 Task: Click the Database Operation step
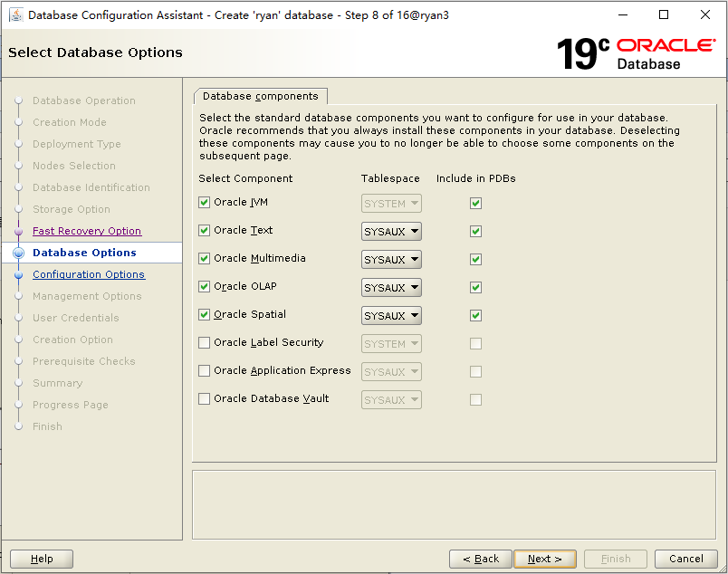coord(84,100)
